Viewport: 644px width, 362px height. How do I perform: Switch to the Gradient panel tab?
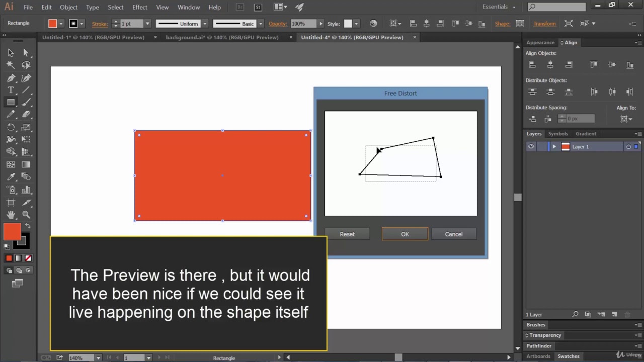point(586,134)
